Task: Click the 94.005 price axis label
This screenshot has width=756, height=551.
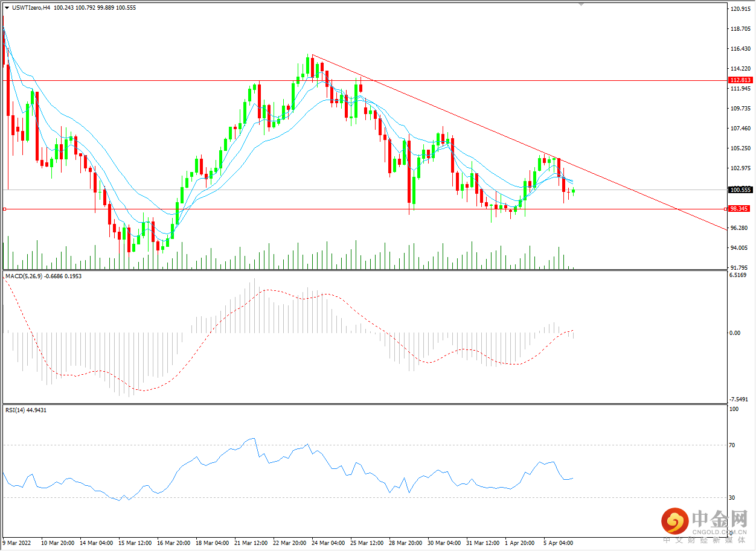Action: (738, 248)
